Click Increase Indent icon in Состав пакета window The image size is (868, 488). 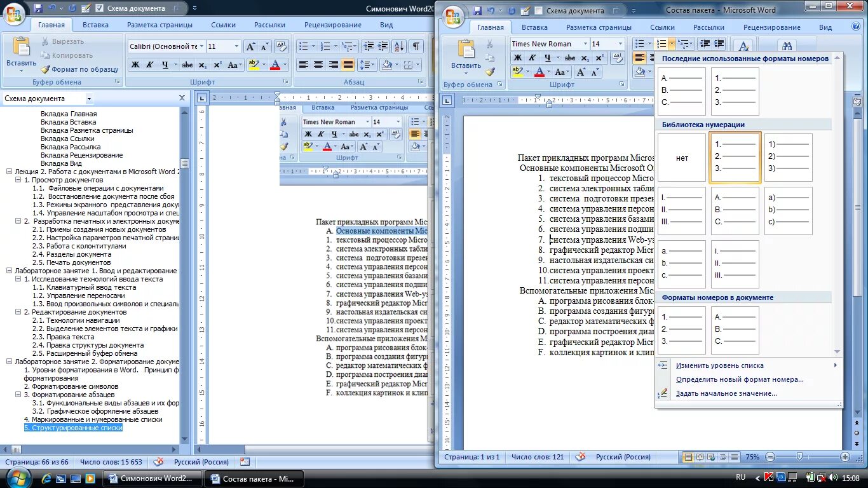coord(719,44)
